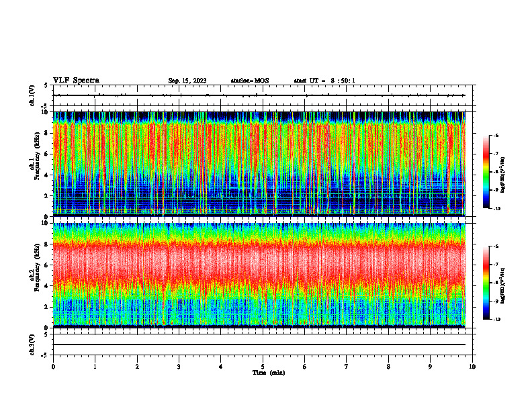Screen dimensions: 532x411
Task: Click the ch.3 voltage waveform trace
Action: 259,345
